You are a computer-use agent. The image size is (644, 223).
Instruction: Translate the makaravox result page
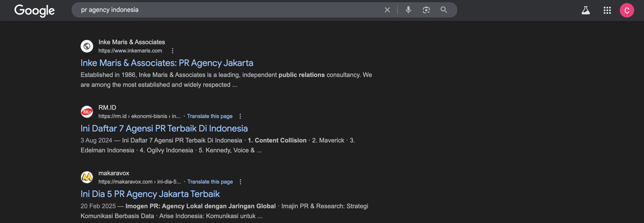coord(210,182)
